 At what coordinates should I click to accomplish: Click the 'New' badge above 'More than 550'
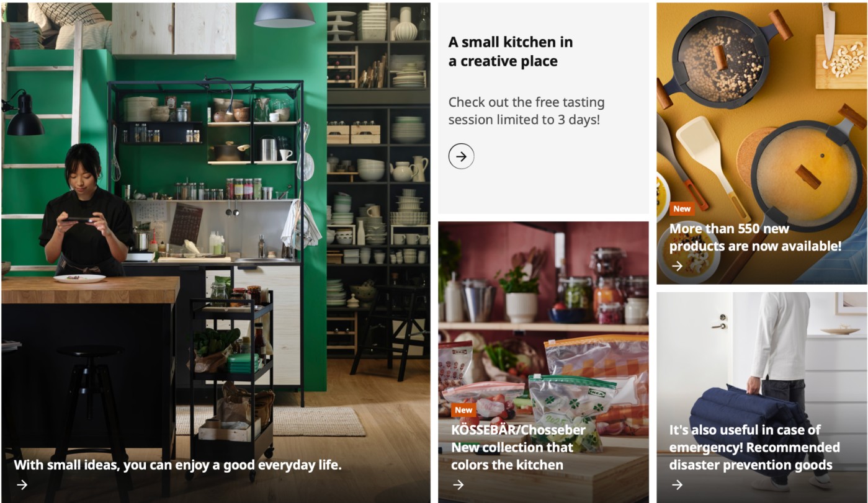click(682, 209)
